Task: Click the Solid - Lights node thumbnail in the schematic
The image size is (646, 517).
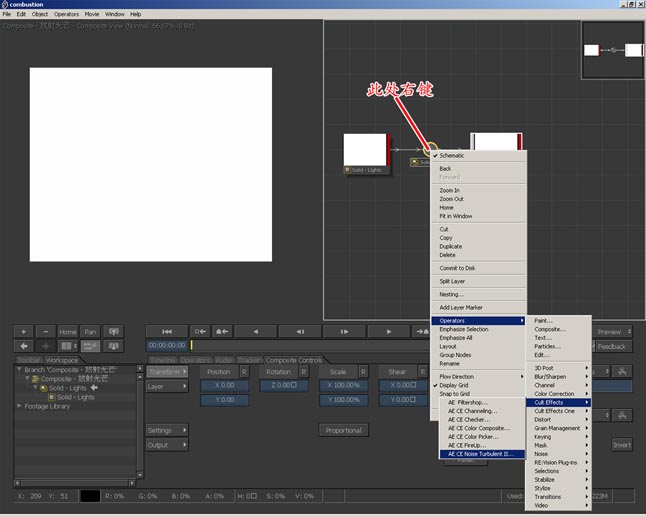Action: pos(365,150)
